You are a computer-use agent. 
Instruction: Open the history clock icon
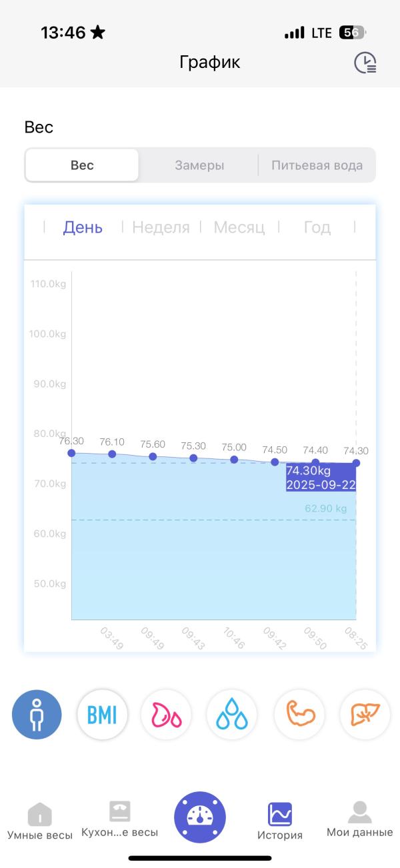(365, 63)
